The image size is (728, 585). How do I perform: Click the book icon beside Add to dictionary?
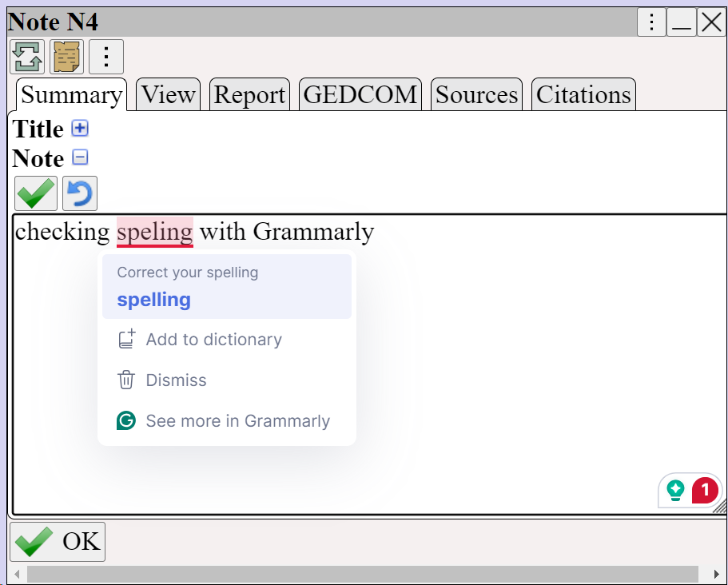(126, 339)
